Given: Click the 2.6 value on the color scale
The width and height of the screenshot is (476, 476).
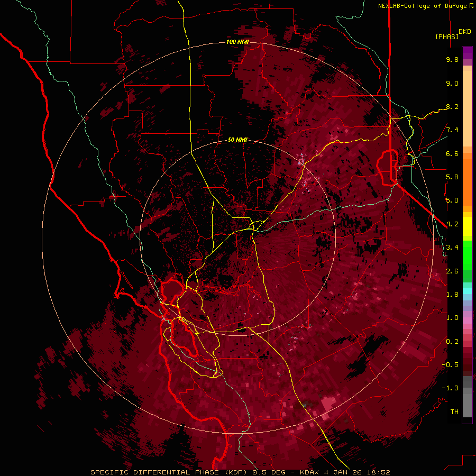Looking at the screenshot, I should coord(452,271).
